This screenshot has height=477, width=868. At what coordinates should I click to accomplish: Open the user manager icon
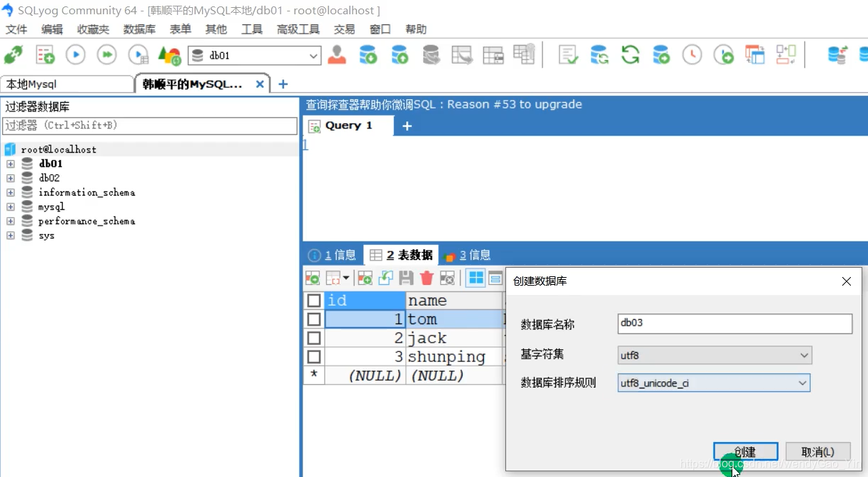pyautogui.click(x=337, y=55)
